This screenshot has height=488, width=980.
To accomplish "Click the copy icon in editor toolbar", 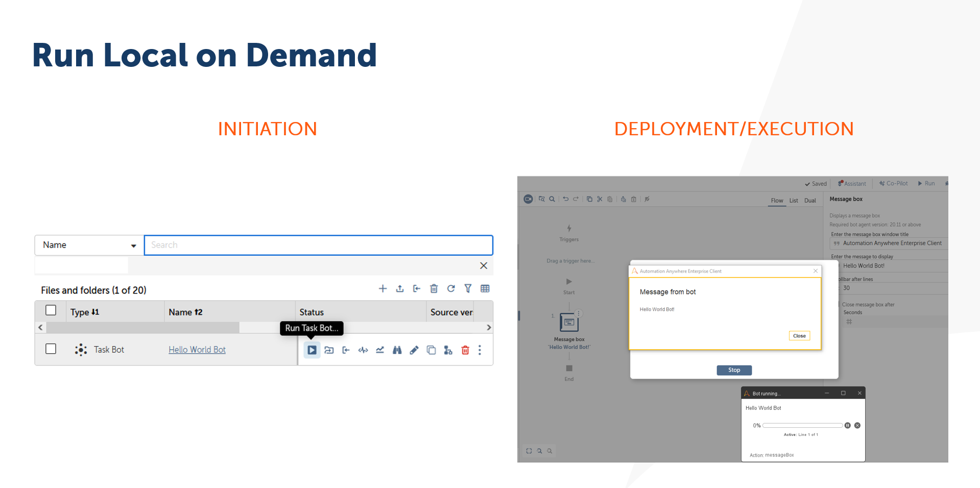I will (x=589, y=199).
